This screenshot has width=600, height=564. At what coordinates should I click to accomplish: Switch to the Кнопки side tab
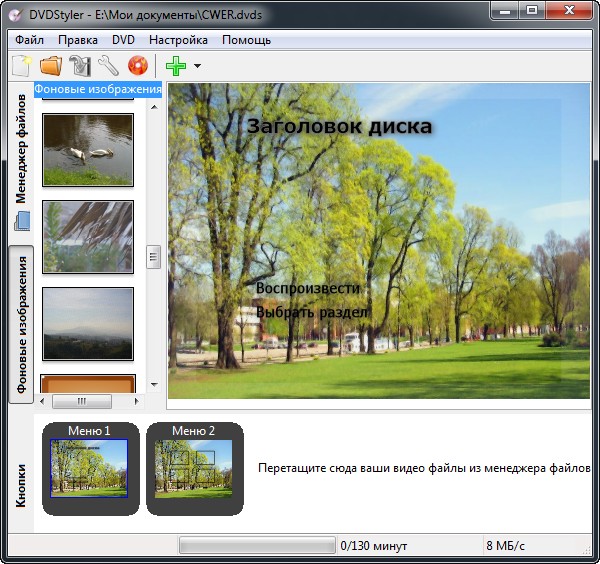coord(21,485)
